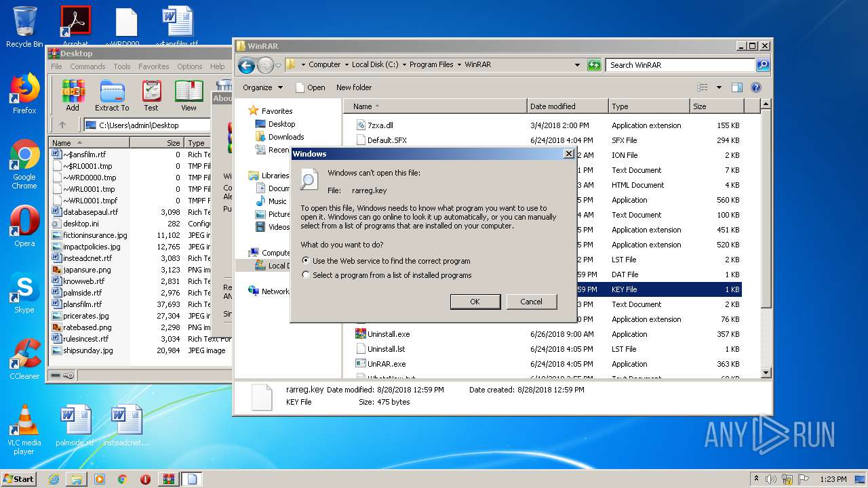Select Use the Web service radio option

[x=306, y=260]
